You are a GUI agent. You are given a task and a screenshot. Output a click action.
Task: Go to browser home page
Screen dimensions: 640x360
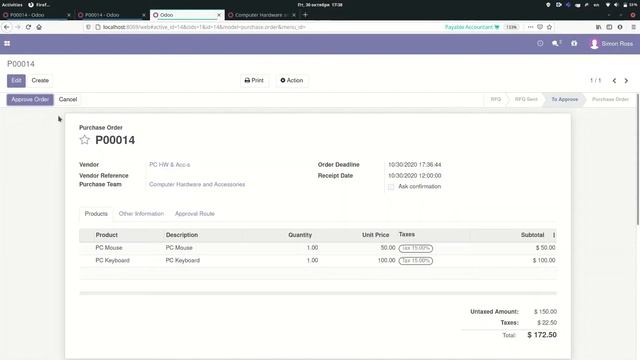point(39,27)
